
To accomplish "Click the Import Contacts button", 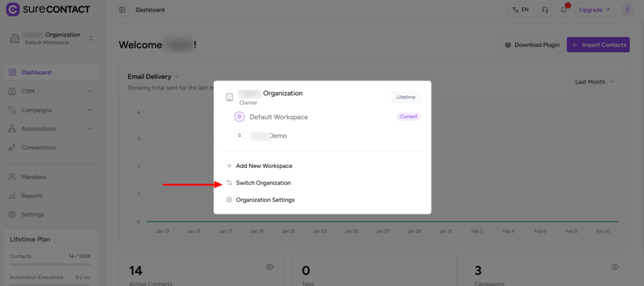I will 598,45.
